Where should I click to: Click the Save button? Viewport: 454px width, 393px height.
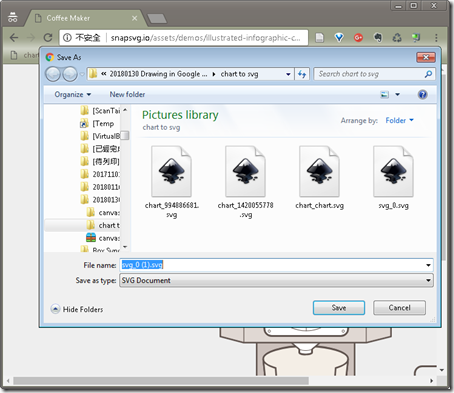pyautogui.click(x=339, y=308)
